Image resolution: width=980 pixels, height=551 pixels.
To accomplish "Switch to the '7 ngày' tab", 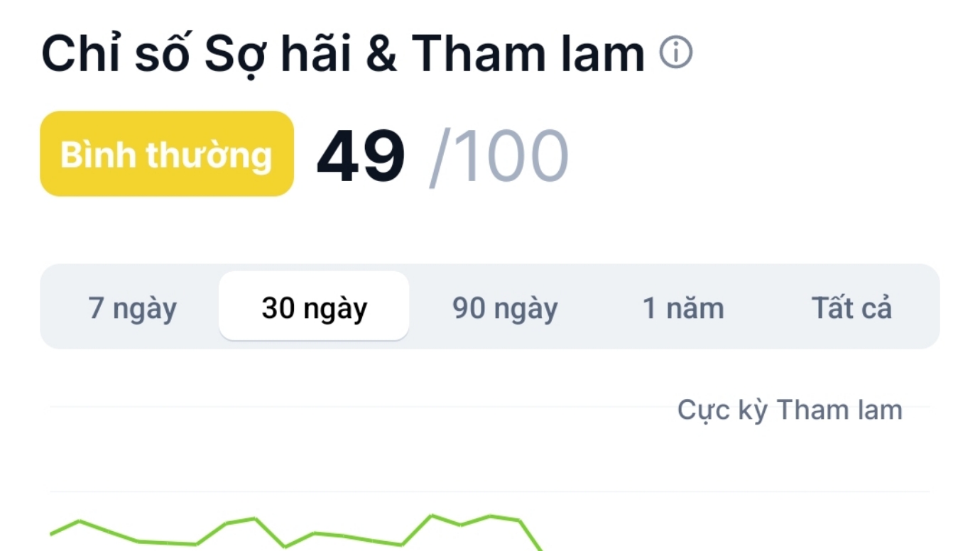I will point(133,308).
